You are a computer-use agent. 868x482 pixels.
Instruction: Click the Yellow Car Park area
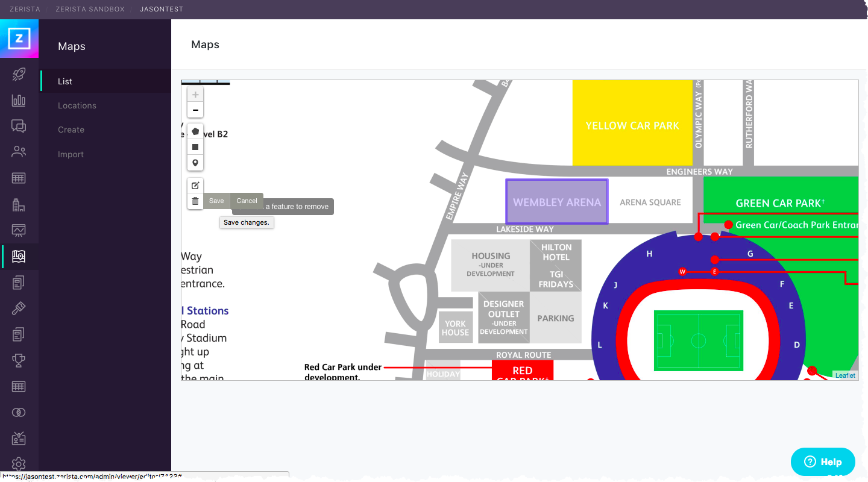(632, 123)
